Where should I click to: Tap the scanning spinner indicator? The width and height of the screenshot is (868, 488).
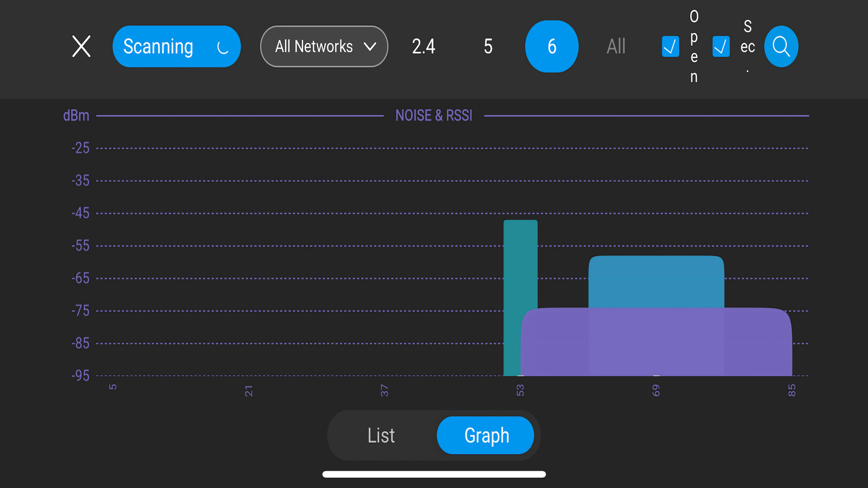click(222, 48)
